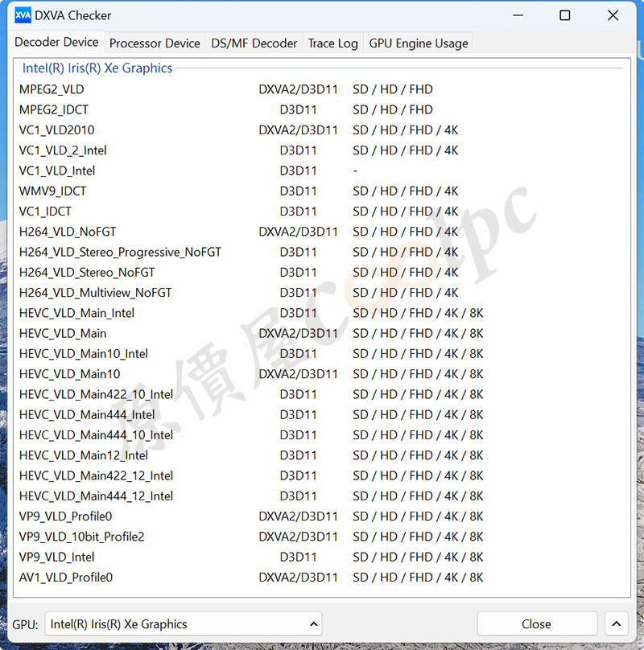Viewport: 644px width, 650px height.
Task: Collapse panel with the up-arrow button beside Close
Action: [617, 624]
